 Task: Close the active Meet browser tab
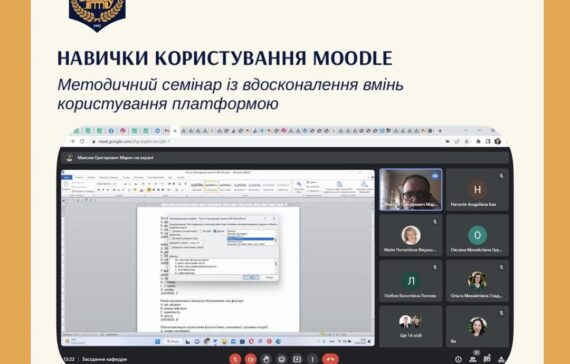click(175, 131)
